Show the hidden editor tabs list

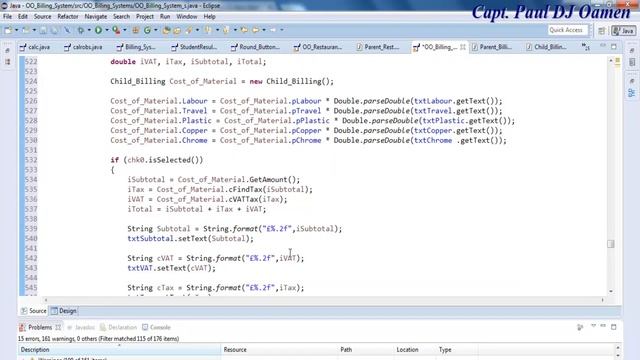(x=585, y=47)
